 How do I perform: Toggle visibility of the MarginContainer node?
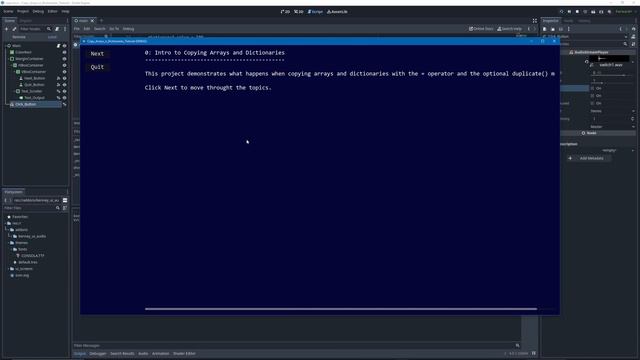tap(64, 59)
